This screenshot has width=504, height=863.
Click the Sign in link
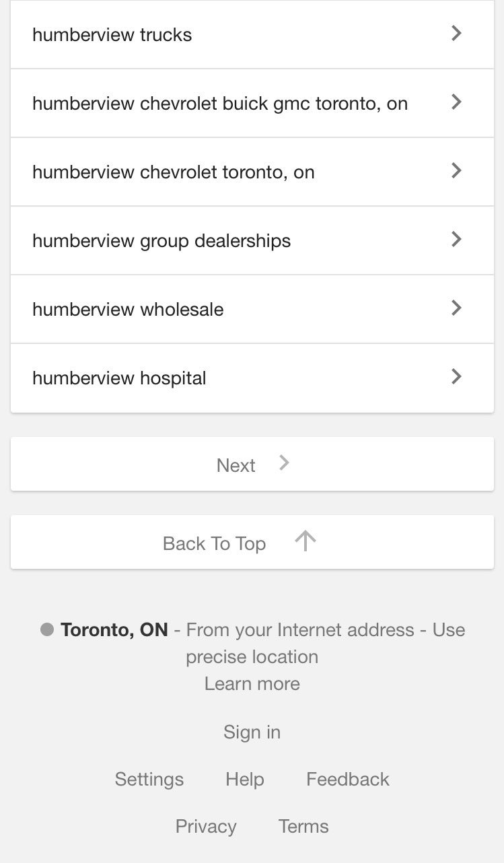pyautogui.click(x=252, y=732)
